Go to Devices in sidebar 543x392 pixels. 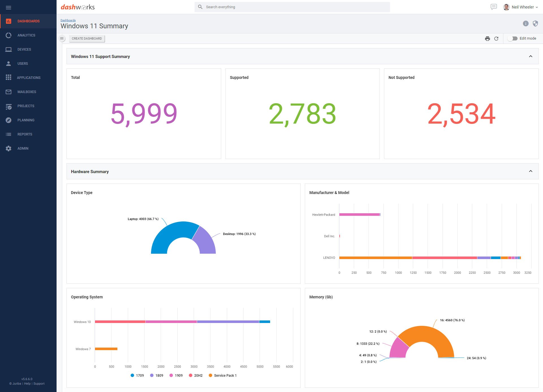24,49
